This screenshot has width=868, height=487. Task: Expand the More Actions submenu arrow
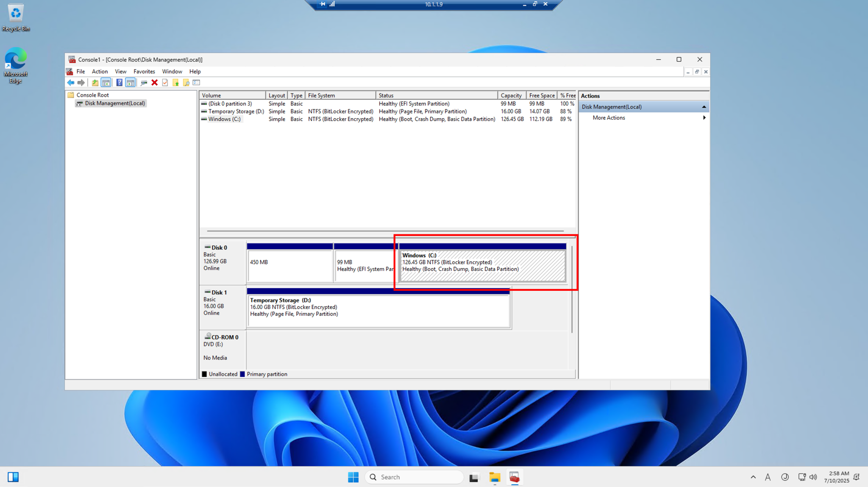[704, 118]
